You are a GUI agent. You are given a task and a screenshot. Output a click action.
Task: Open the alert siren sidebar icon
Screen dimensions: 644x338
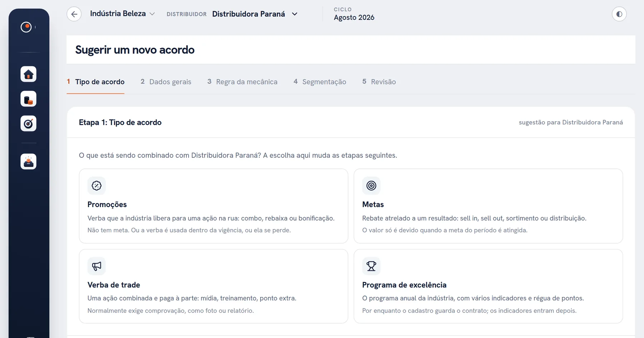[28, 161]
